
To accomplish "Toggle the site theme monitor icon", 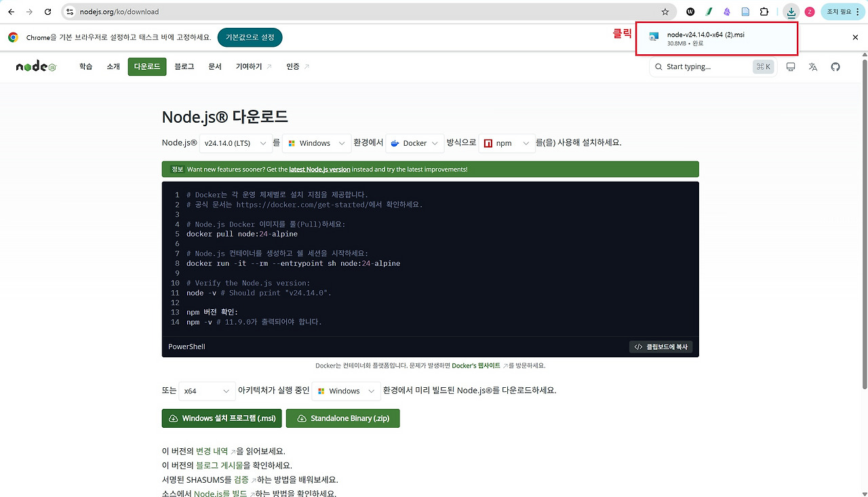I will click(x=791, y=66).
